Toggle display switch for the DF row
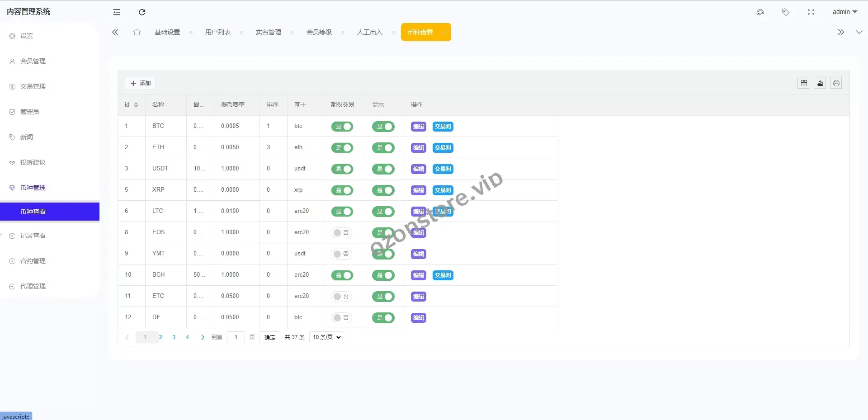 point(383,318)
